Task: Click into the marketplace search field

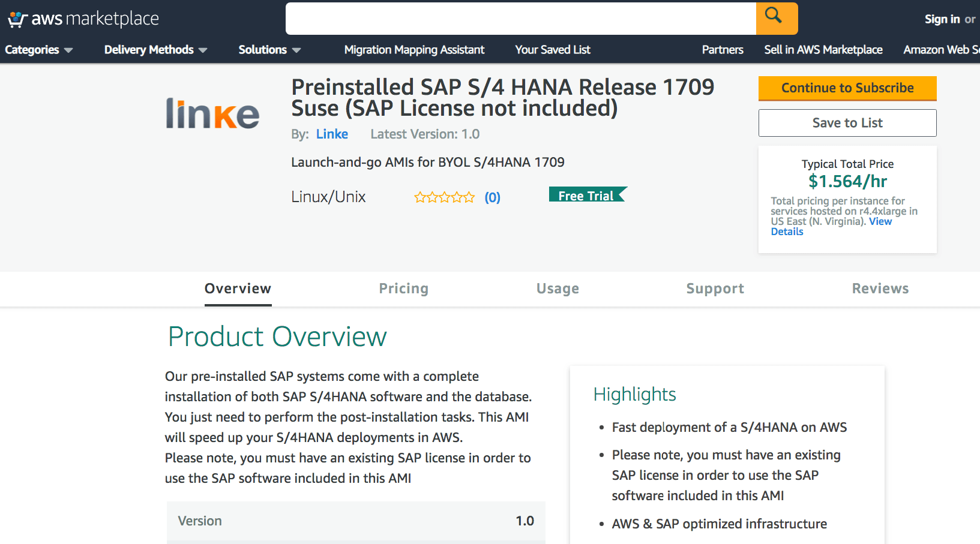Action: pos(520,19)
